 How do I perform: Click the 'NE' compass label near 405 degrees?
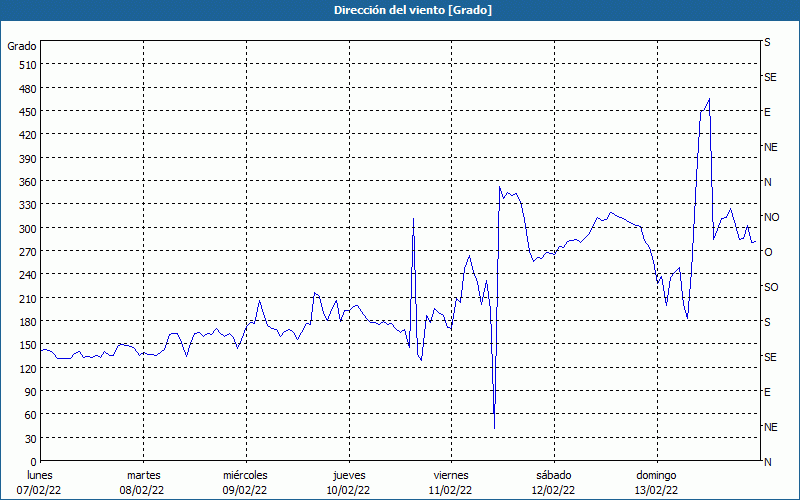(771, 147)
